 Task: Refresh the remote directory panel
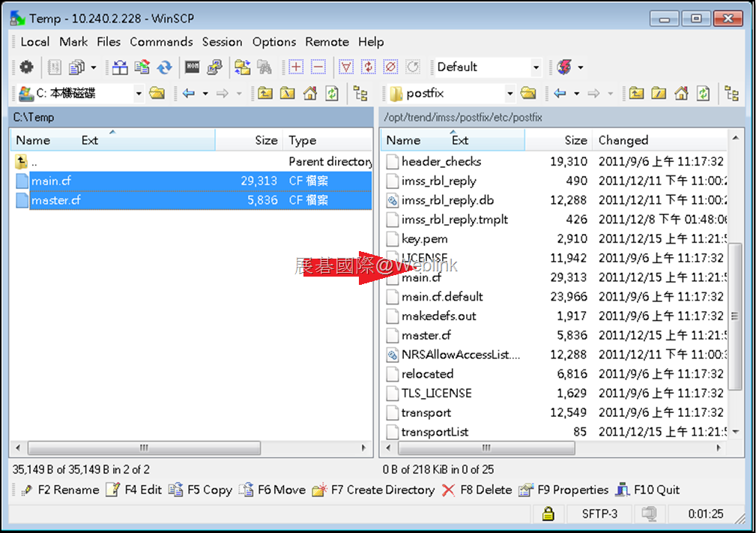[x=704, y=93]
